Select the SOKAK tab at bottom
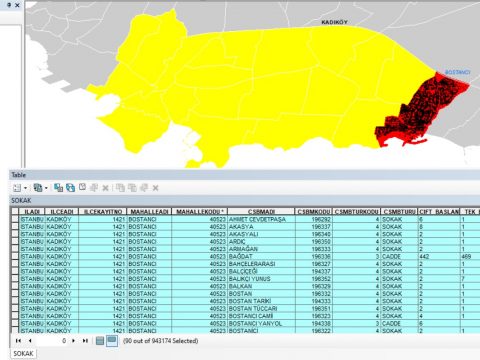The image size is (480, 360). (23, 353)
